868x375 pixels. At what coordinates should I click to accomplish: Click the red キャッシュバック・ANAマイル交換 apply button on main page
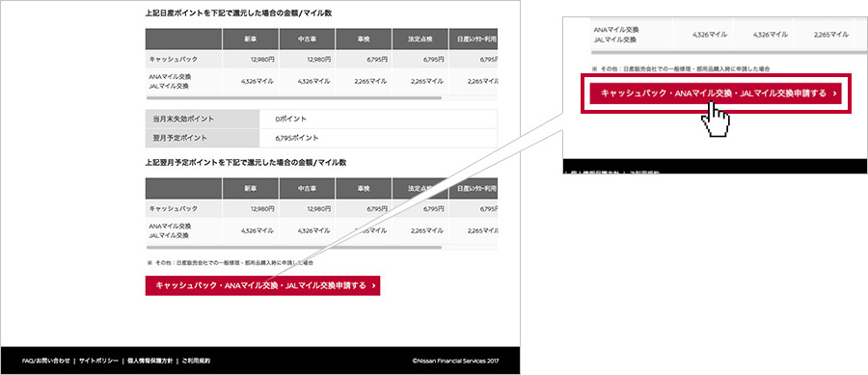[262, 285]
